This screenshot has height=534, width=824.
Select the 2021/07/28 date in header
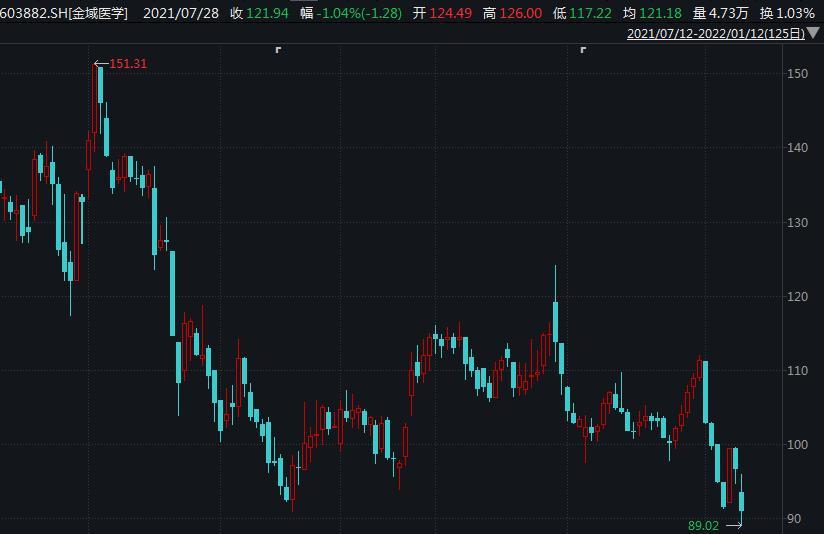pyautogui.click(x=180, y=13)
